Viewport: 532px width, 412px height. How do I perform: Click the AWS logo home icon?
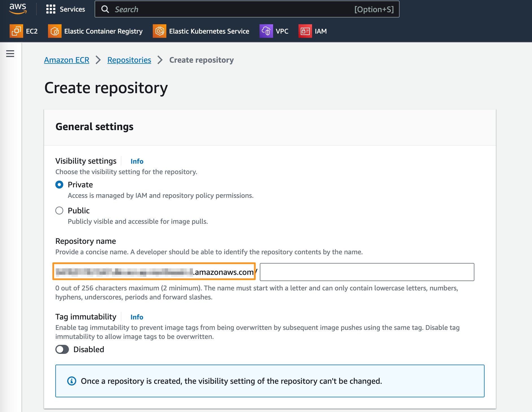(x=18, y=9)
